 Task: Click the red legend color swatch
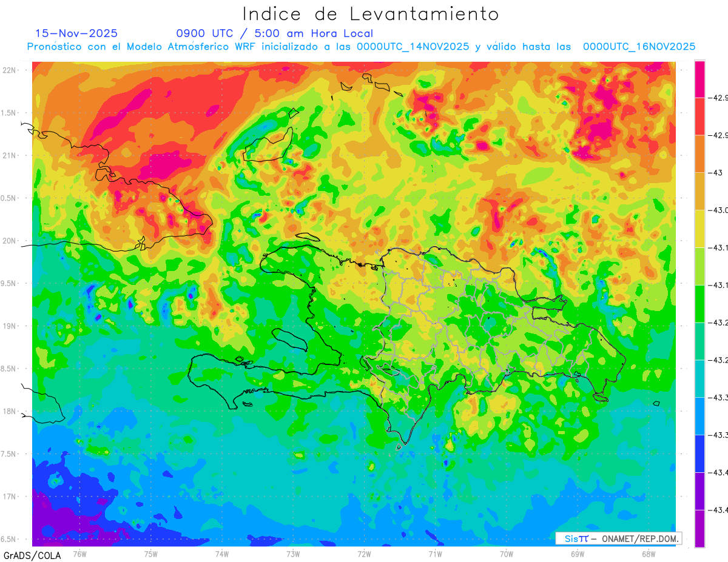coord(699,116)
